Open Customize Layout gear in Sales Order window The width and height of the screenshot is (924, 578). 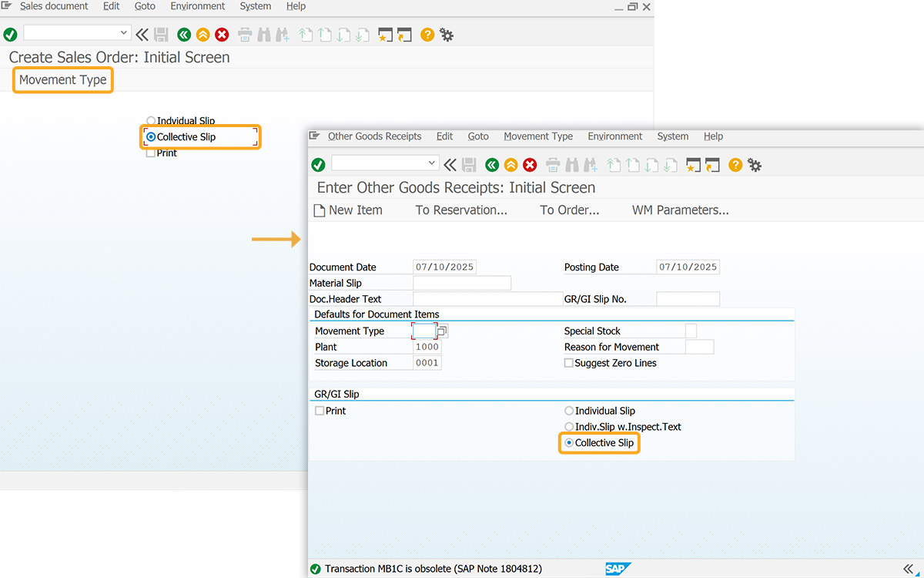coord(447,35)
